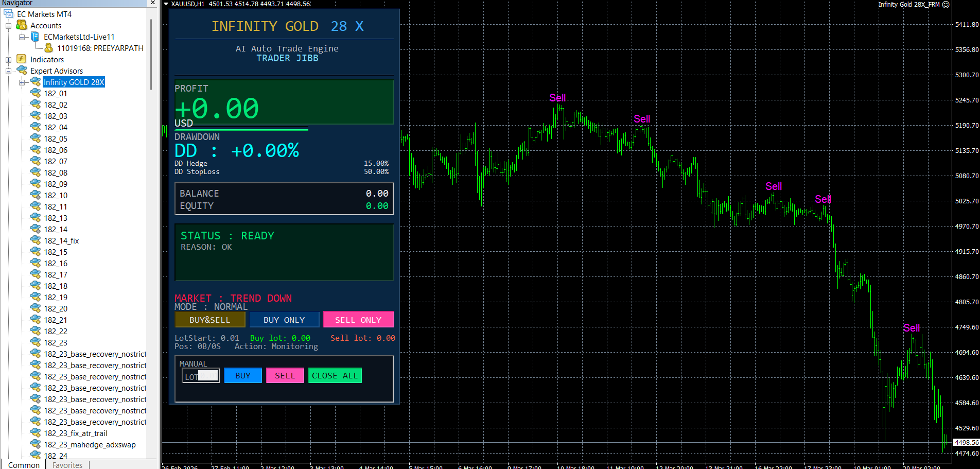Select the 182_23 expert advisor
The width and height of the screenshot is (980, 469).
[56, 342]
